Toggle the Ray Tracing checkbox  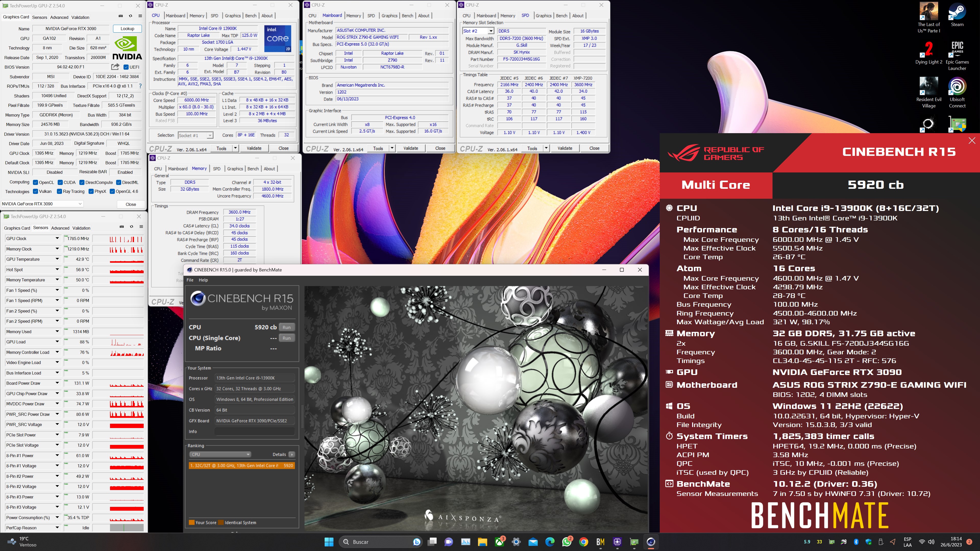click(59, 192)
